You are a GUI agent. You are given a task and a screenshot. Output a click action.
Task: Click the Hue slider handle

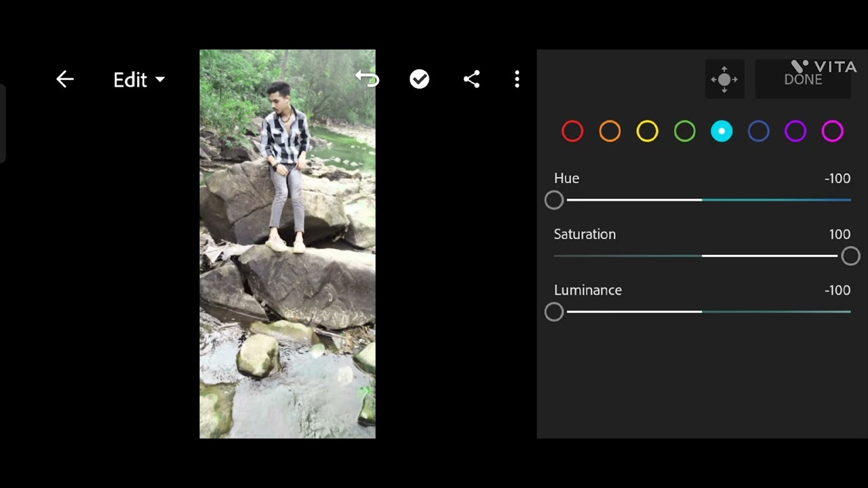point(554,200)
